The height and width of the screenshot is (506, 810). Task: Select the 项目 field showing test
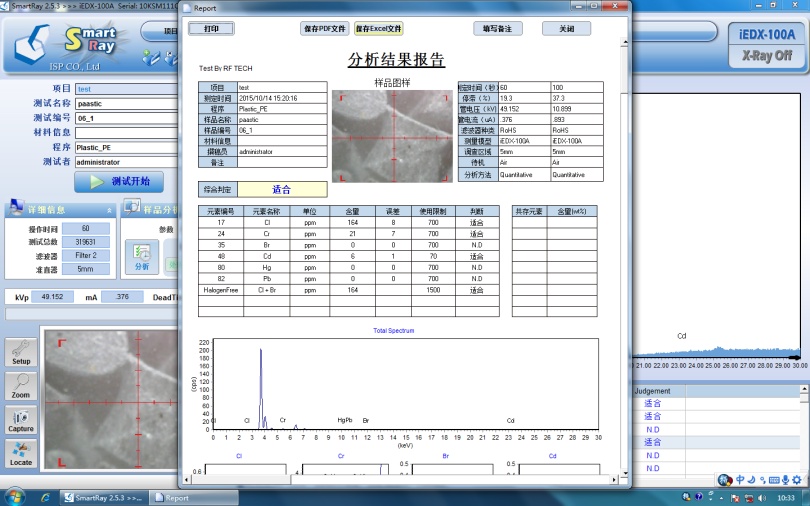point(127,89)
